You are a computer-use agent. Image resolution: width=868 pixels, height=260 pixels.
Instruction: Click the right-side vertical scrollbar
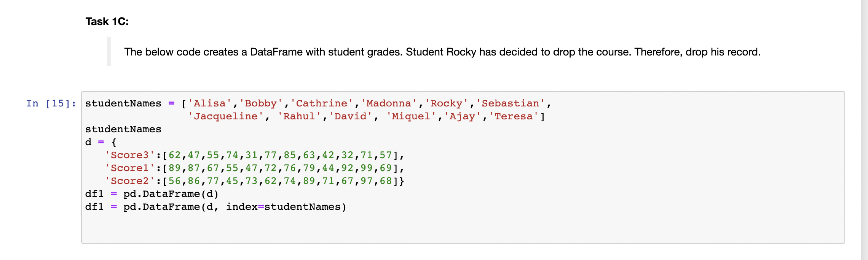[864, 130]
